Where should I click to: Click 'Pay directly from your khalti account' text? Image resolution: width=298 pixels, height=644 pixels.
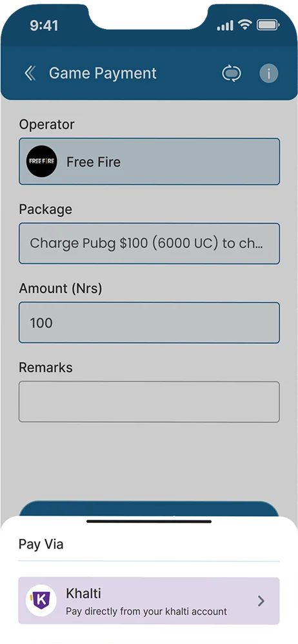tap(146, 611)
